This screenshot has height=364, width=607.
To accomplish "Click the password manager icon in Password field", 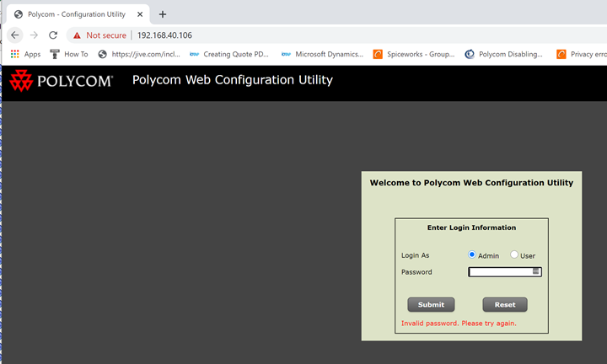I will (x=536, y=271).
